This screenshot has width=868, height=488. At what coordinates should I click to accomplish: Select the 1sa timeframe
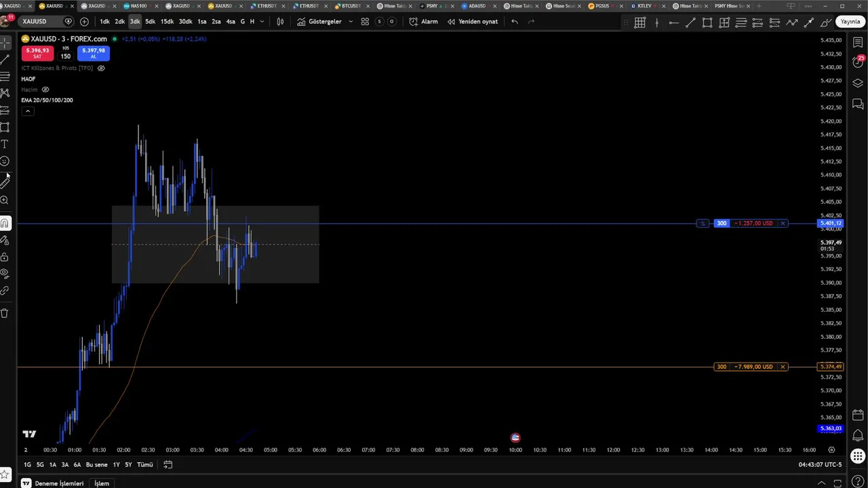pos(201,22)
